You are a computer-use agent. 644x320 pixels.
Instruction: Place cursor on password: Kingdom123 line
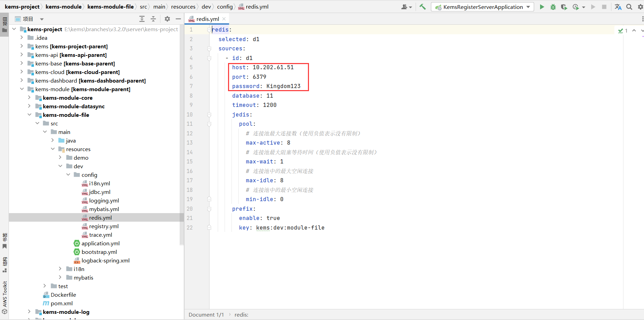266,86
